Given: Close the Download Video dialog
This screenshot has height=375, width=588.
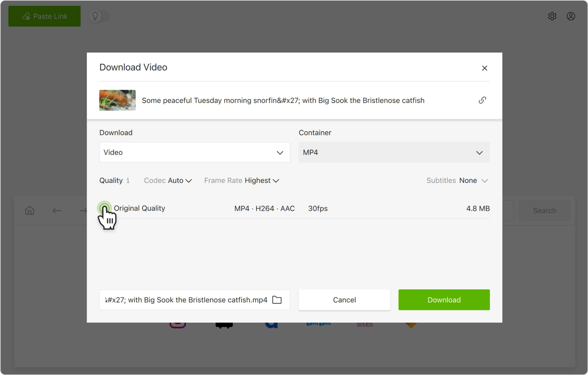Looking at the screenshot, I should [x=484, y=68].
